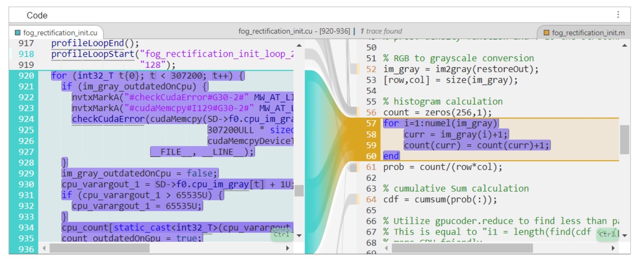Click '% RGB to grayscale conversion' comment
Viewport: 644px width, 259px height.
pyautogui.click(x=459, y=58)
